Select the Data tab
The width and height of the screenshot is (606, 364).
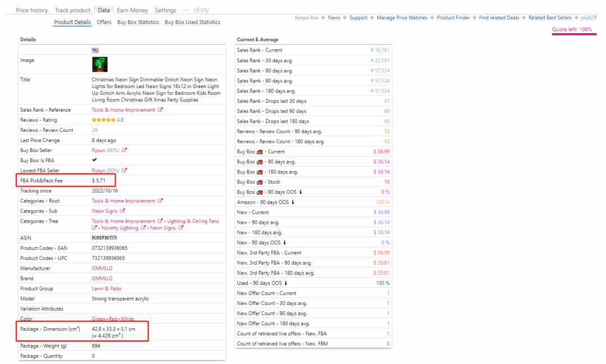pyautogui.click(x=104, y=10)
